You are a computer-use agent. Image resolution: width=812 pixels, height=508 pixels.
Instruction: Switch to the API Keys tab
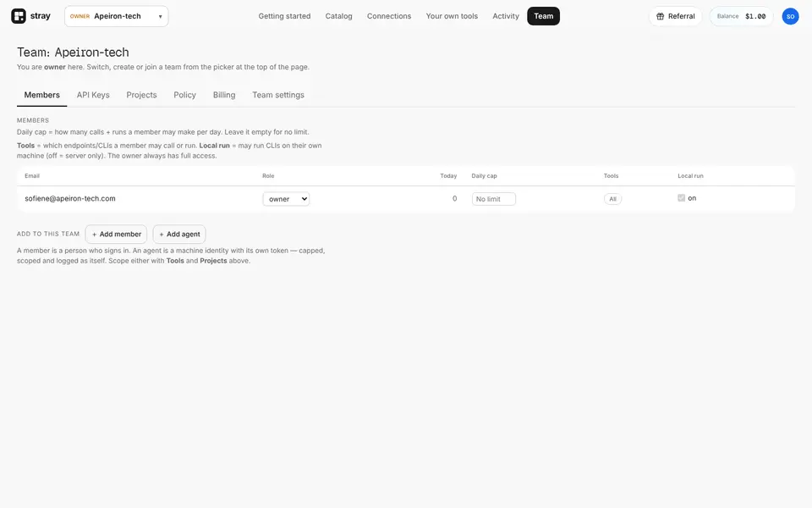point(93,95)
